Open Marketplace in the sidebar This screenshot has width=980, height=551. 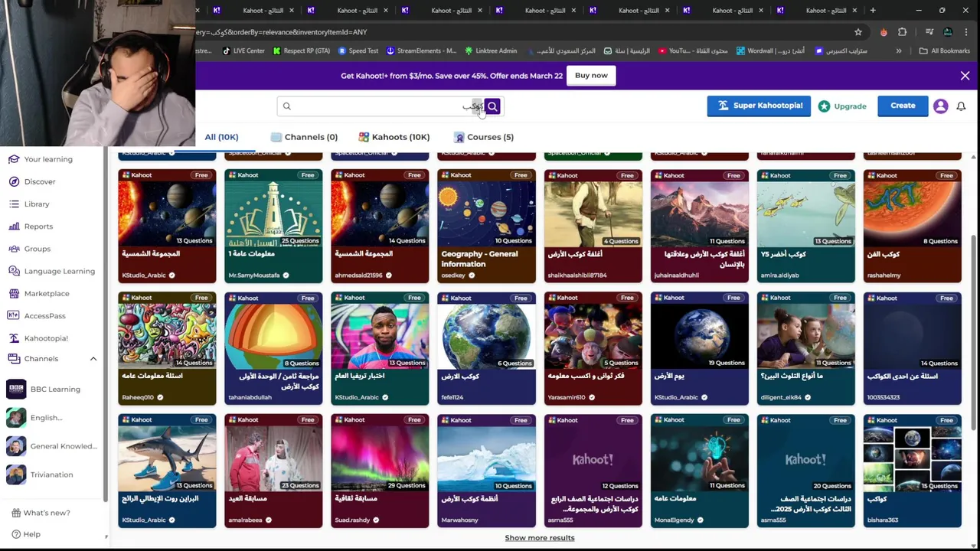coord(39,293)
